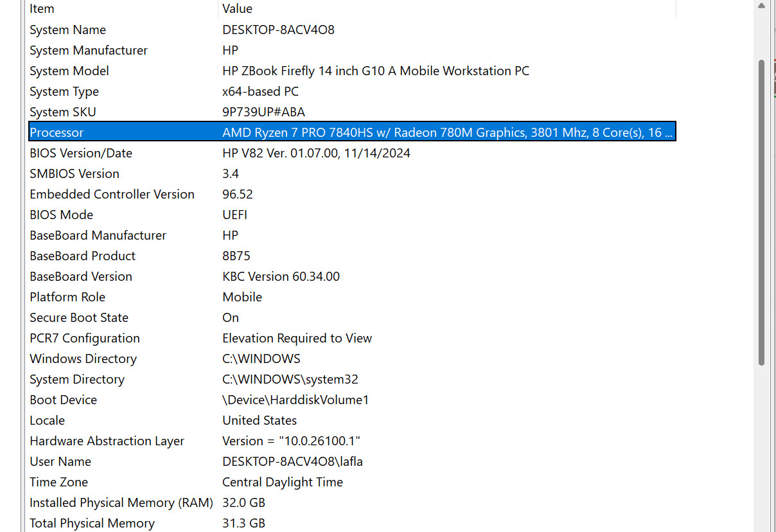Image resolution: width=776 pixels, height=532 pixels.
Task: Select the System Directory row
Action: [x=352, y=379]
